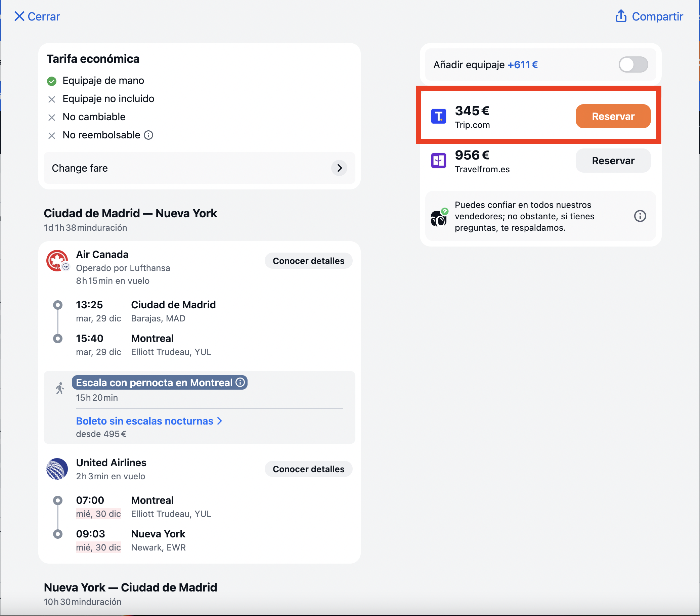Click the Compartir share icon
The width and height of the screenshot is (700, 616).
click(x=620, y=16)
